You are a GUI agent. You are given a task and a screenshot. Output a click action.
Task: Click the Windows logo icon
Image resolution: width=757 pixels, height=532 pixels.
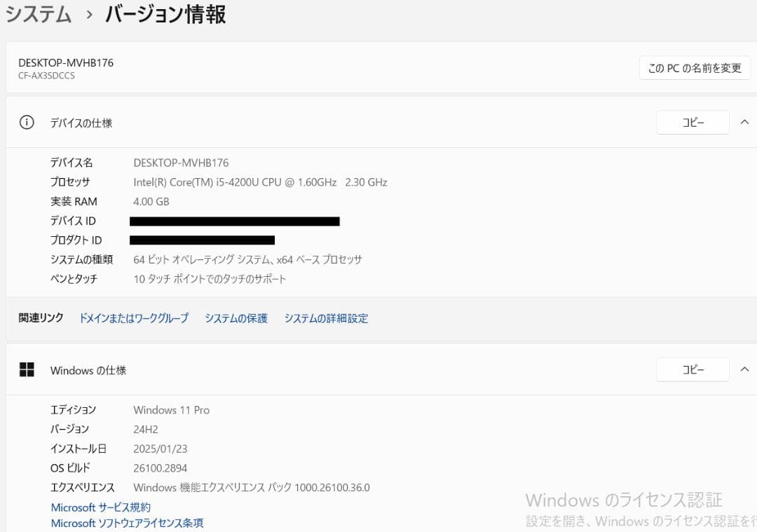point(27,370)
